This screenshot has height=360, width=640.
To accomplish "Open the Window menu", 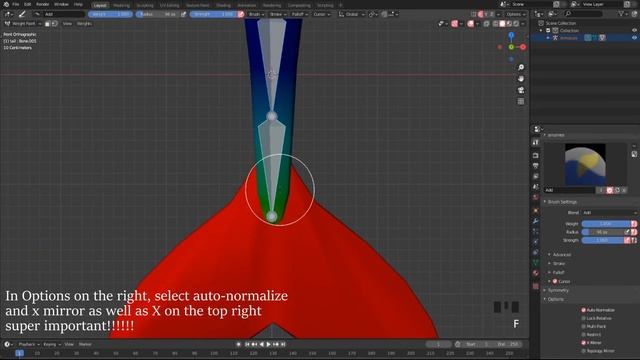I will 61,4.
